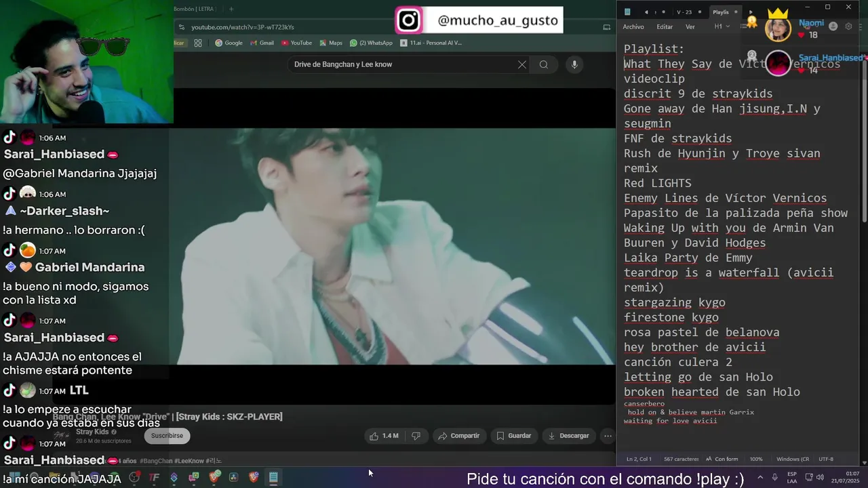
Task: Open the YouTube bookmark
Action: [296, 43]
